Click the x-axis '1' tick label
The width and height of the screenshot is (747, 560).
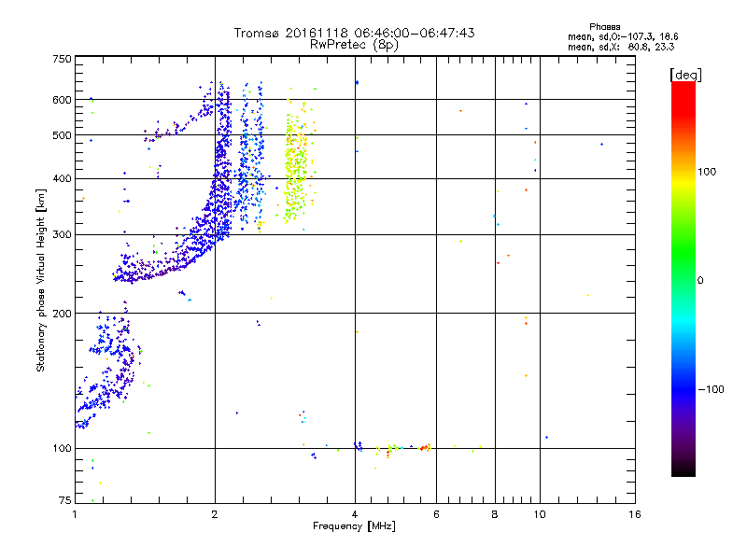75,514
